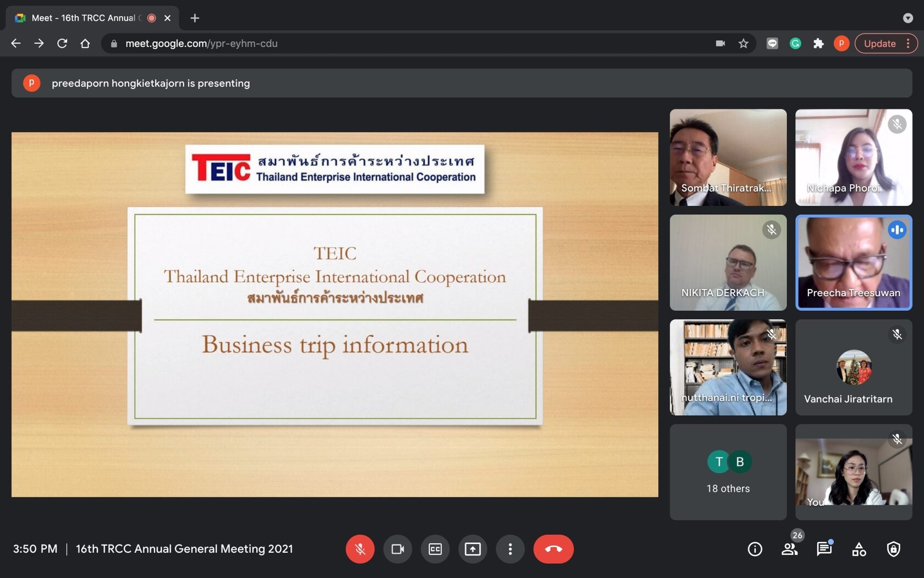Click the muted mic icon on NIKITA DERKACH
The image size is (924, 578).
771,230
